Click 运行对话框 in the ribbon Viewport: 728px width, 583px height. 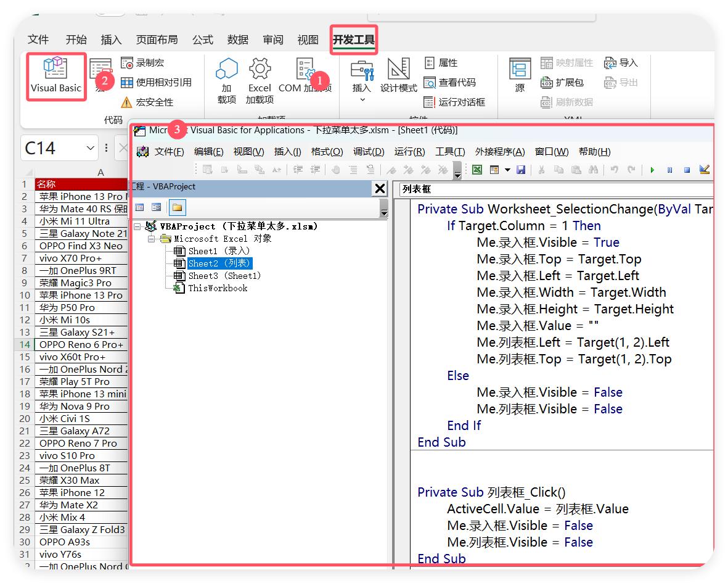[454, 102]
